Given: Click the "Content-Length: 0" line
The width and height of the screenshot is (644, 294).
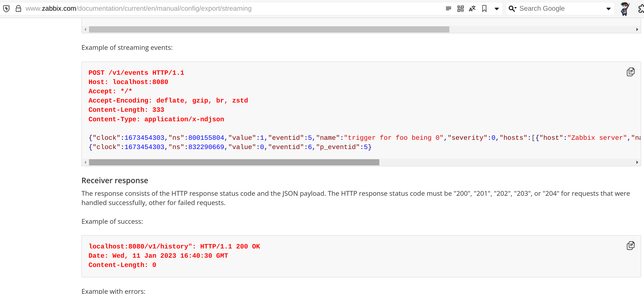Looking at the screenshot, I should pos(122,265).
